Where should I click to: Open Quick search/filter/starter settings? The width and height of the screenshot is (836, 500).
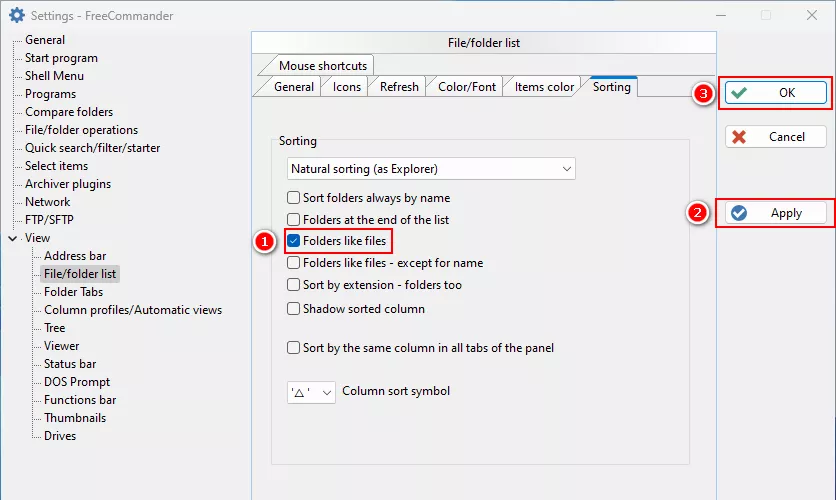click(93, 148)
